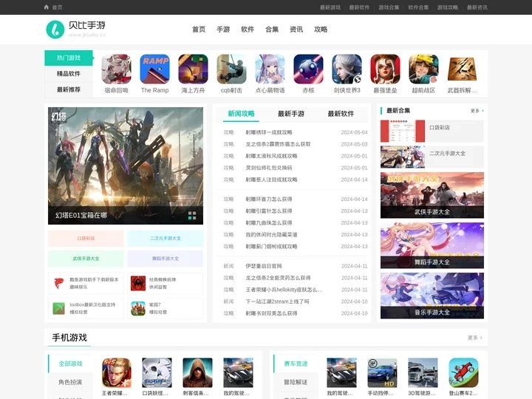Select the 最新推荐 side tab
This screenshot has height=399, width=532.
pos(69,89)
